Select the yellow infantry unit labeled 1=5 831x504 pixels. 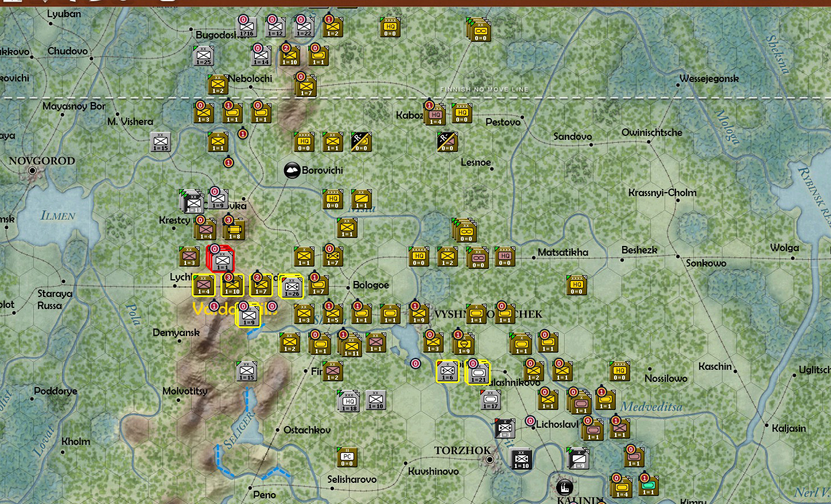333,314
